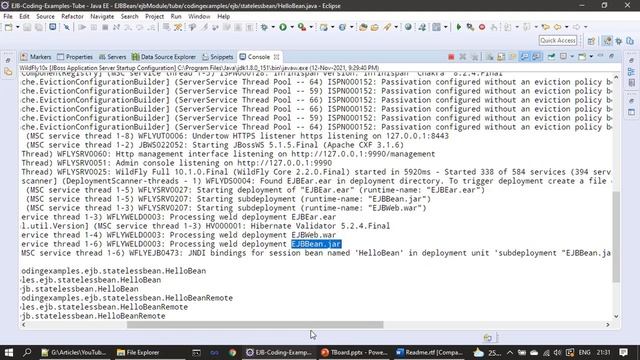
Task: Toggle the Scroll Lock console icon
Action: [501, 57]
